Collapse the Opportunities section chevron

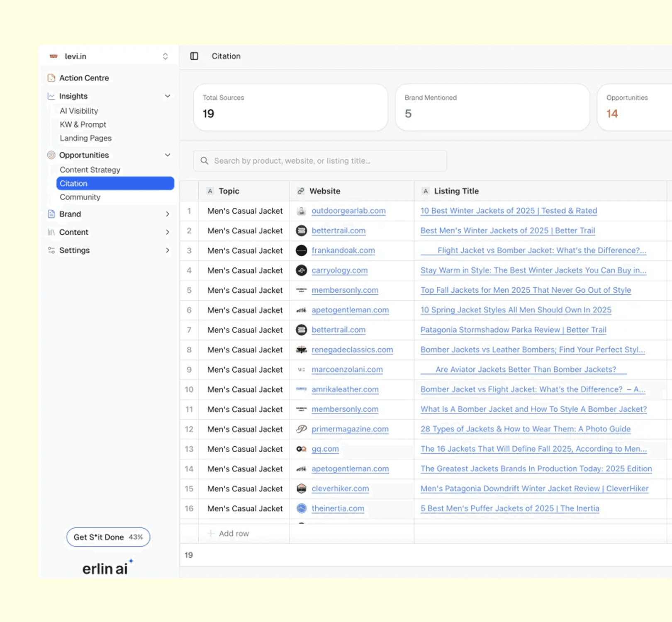(168, 155)
